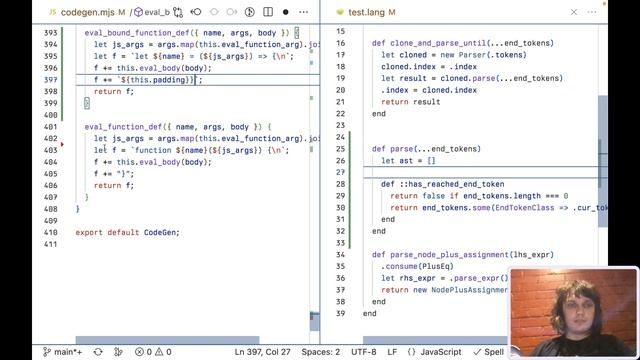
Task: Open the file timeline circular icon
Action: click(x=250, y=12)
